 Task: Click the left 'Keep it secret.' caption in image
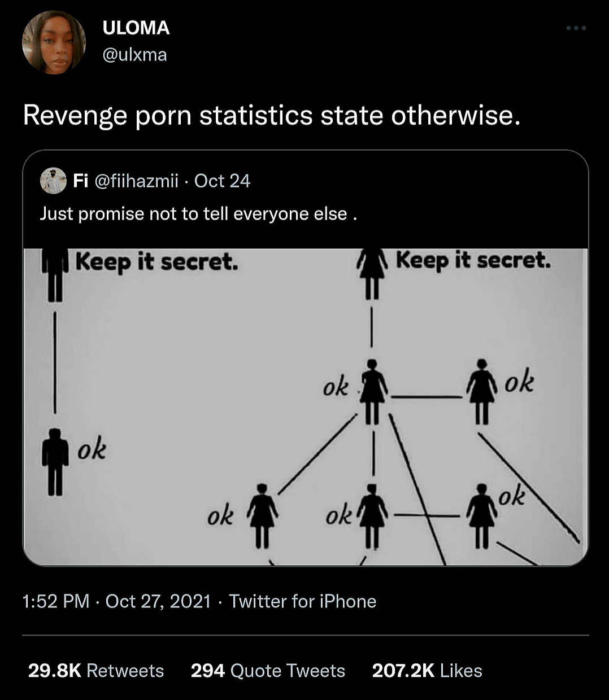tap(156, 262)
